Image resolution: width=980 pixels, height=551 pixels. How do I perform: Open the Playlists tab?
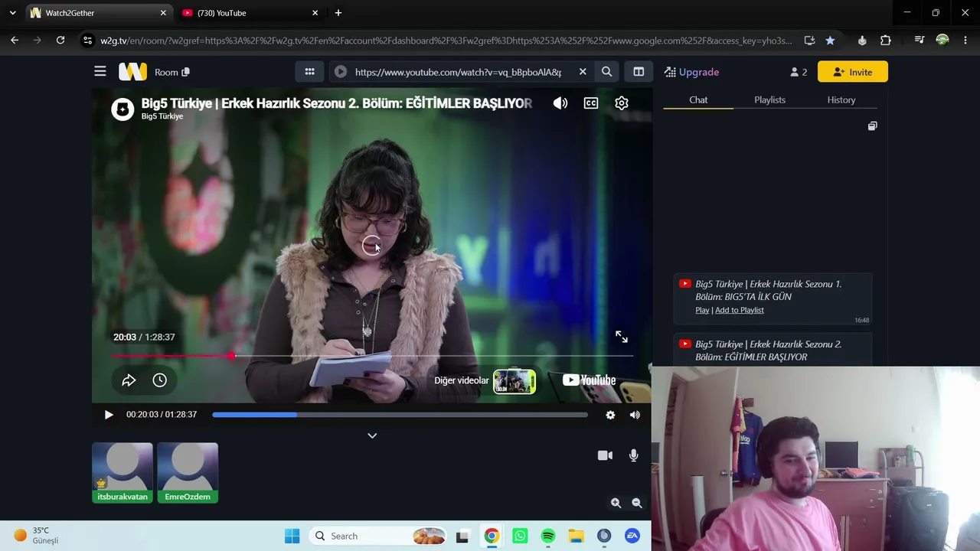[x=769, y=100]
